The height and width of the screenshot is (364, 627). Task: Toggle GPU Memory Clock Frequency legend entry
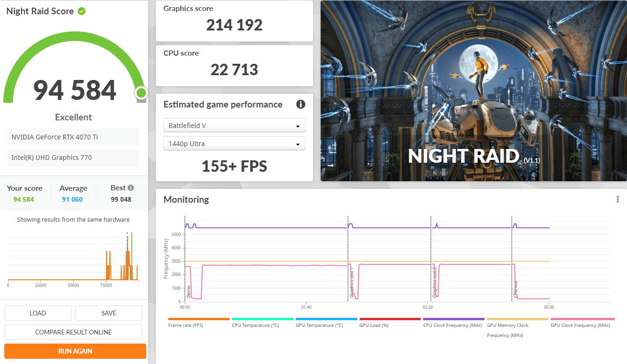pos(517,327)
